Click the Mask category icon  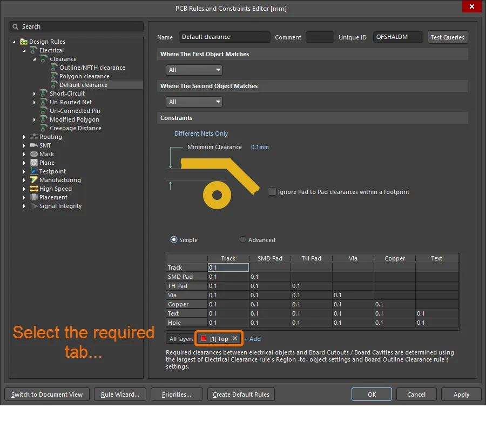(x=34, y=154)
